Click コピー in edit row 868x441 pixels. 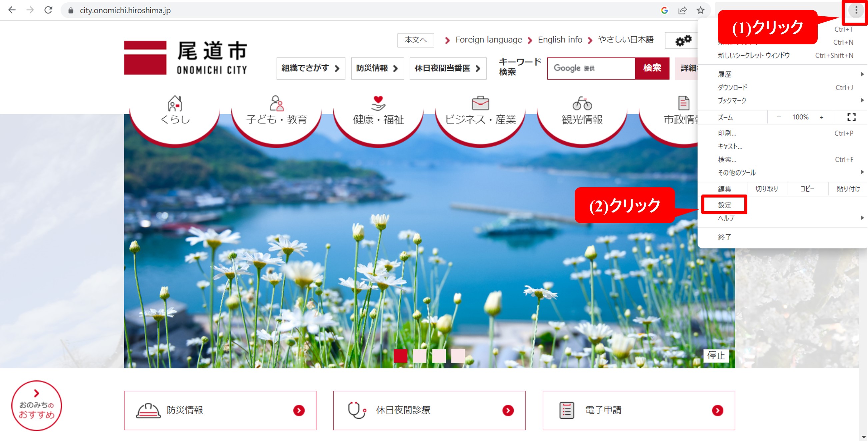(807, 189)
